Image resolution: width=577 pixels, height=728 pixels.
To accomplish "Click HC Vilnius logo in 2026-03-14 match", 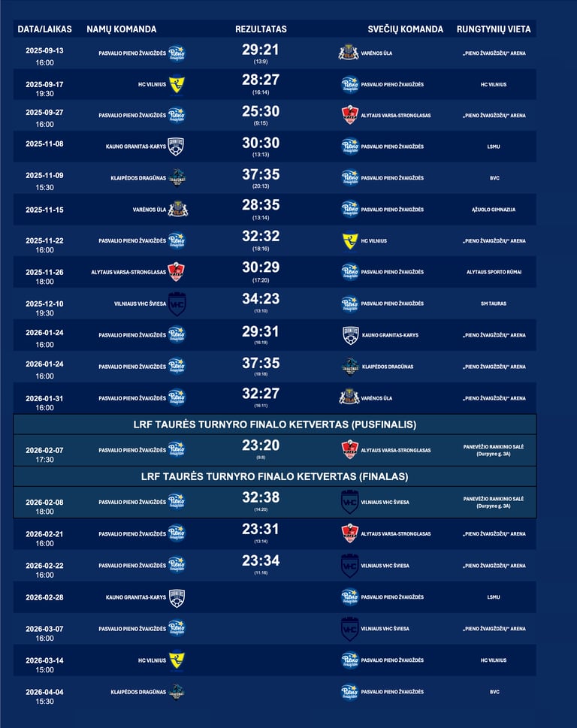I will pyautogui.click(x=177, y=660).
